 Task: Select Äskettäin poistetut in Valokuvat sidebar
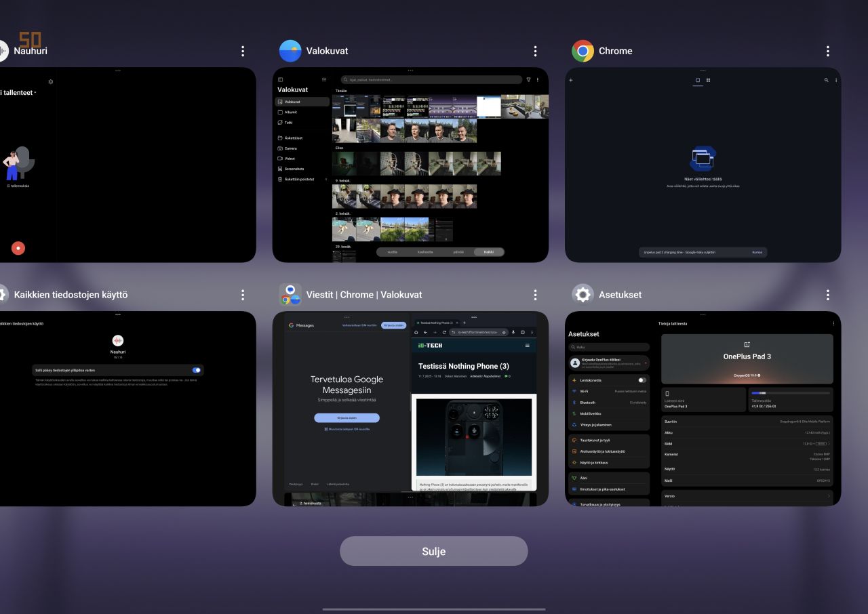302,179
